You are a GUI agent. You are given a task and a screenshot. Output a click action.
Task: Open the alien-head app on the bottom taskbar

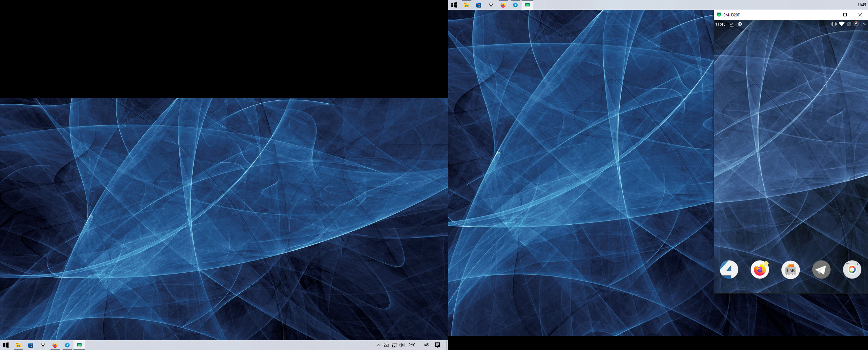pos(43,345)
